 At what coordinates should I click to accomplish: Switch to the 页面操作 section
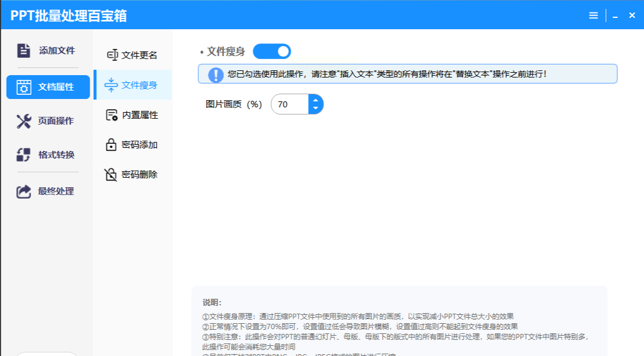[x=56, y=121]
